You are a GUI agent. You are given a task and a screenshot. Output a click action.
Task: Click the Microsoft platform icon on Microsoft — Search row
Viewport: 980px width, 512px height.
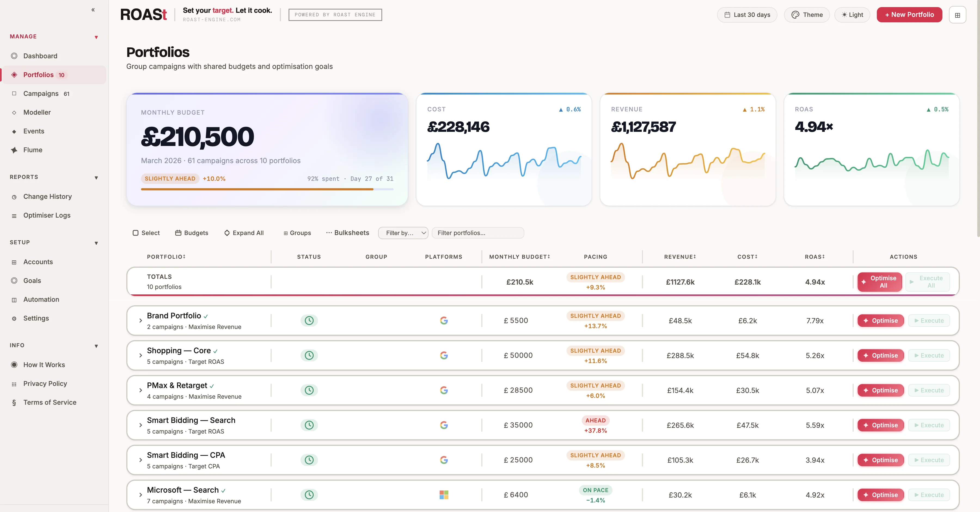[444, 495]
